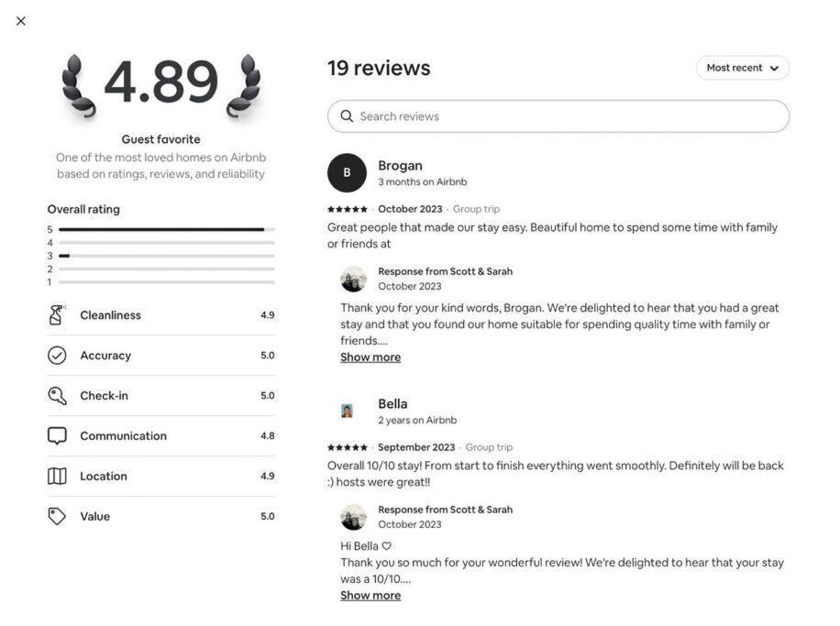Open Bella's profile picture

347,411
